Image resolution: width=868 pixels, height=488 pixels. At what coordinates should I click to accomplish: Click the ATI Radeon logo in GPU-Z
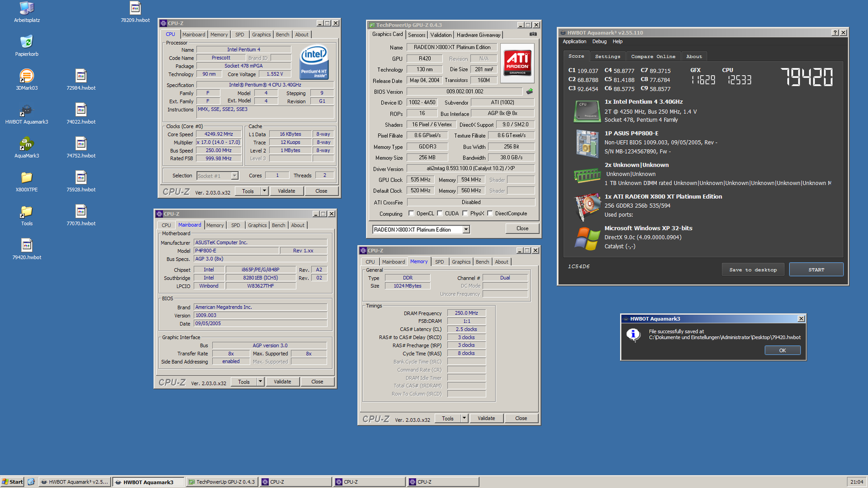517,62
